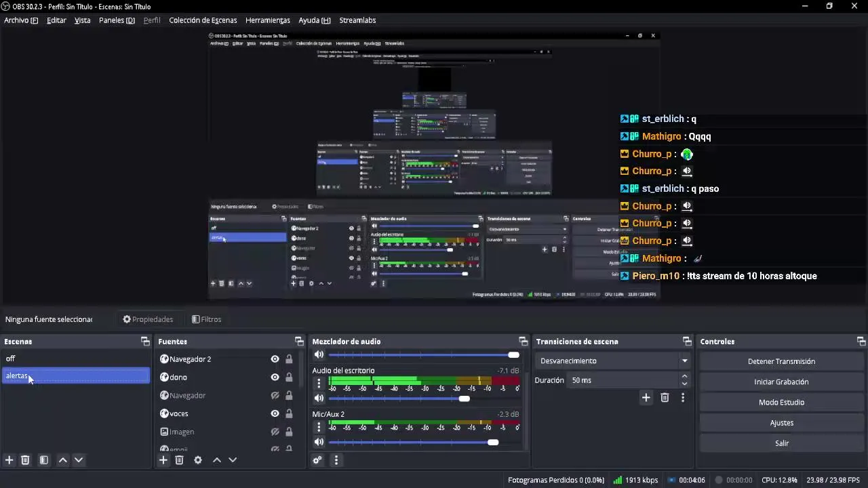This screenshot has height=488, width=868.
Task: Pop out the Fuentes dock panel
Action: click(299, 342)
